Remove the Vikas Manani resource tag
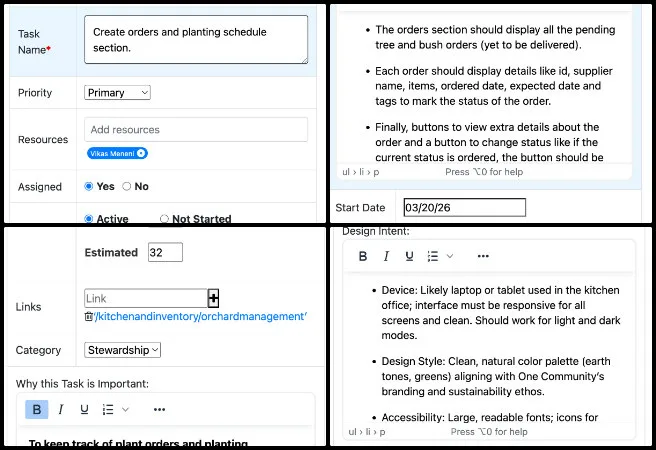This screenshot has width=656, height=450. coord(141,153)
